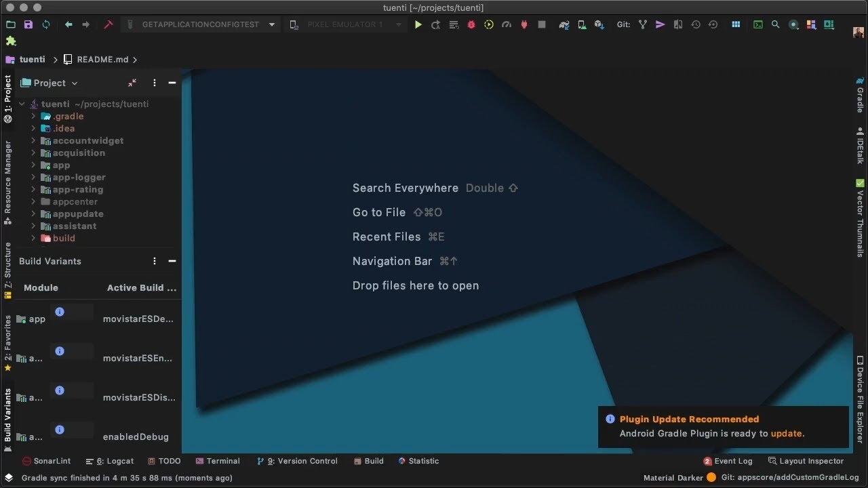Expand the .gradle folder
Image resolution: width=868 pixels, height=488 pixels.
[33, 117]
